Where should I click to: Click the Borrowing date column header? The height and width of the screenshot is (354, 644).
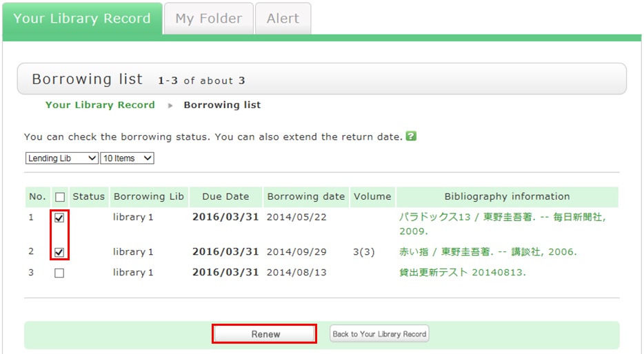[305, 197]
